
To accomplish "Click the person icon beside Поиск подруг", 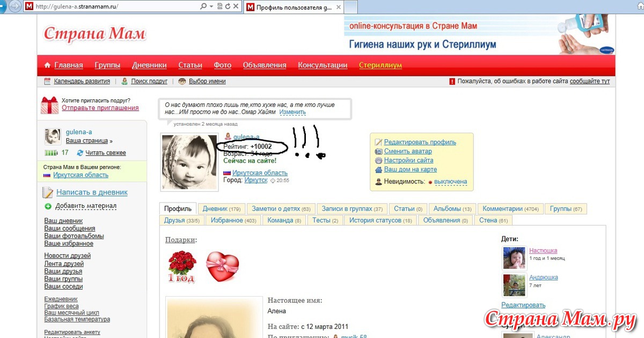I will [125, 81].
